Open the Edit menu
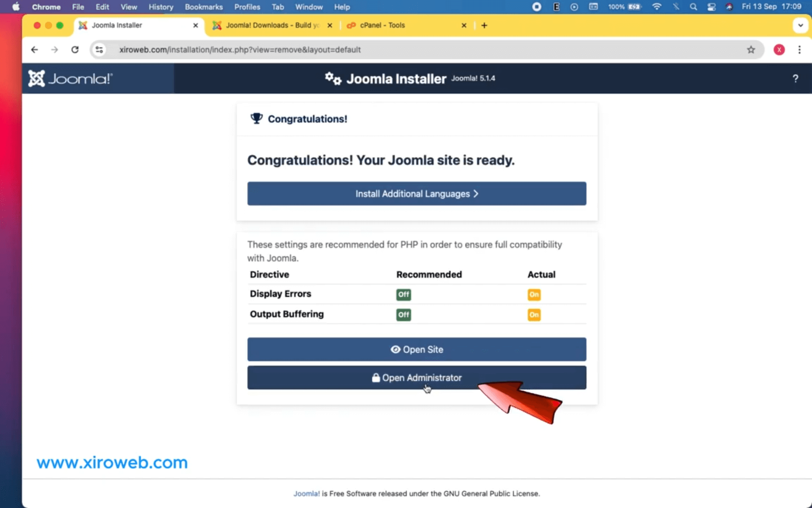This screenshot has height=508, width=812. (102, 7)
